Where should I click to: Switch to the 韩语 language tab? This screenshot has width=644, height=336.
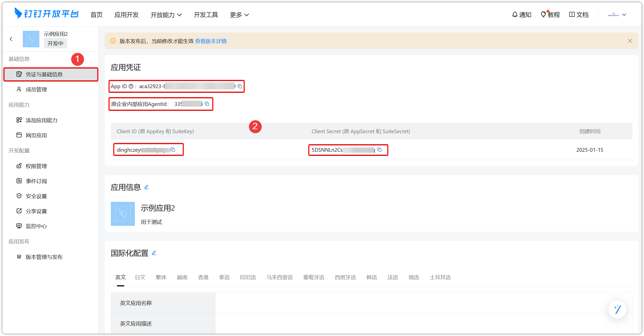[372, 277]
